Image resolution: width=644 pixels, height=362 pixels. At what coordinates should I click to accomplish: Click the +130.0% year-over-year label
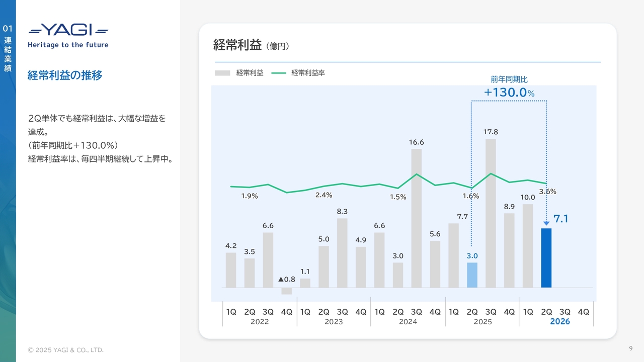(x=509, y=93)
